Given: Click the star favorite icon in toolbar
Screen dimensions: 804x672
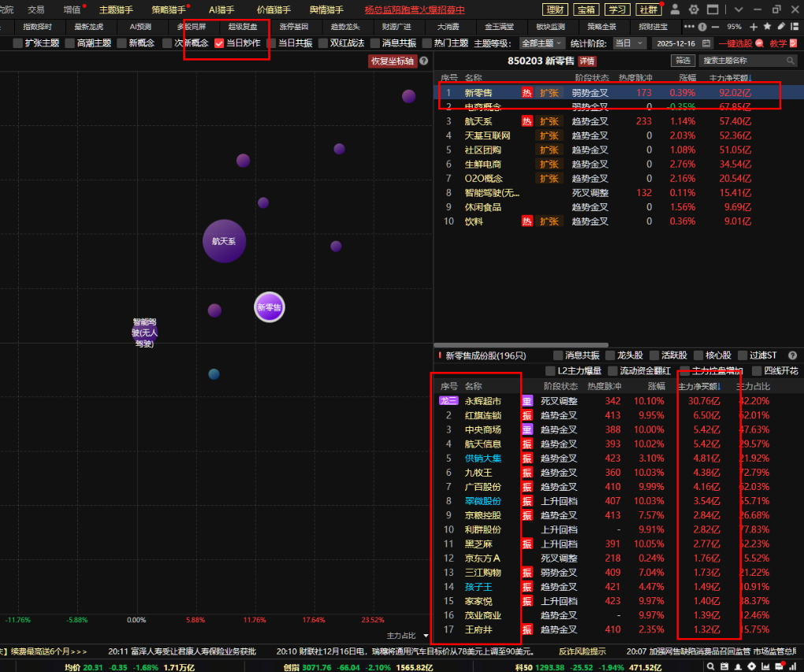Looking at the screenshot, I should 767,26.
